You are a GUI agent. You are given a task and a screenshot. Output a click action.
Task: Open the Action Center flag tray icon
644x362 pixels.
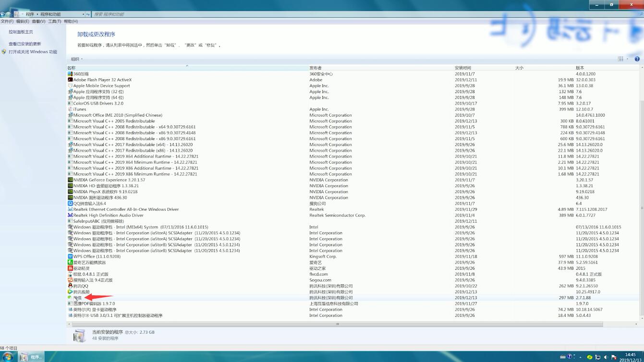(x=614, y=357)
